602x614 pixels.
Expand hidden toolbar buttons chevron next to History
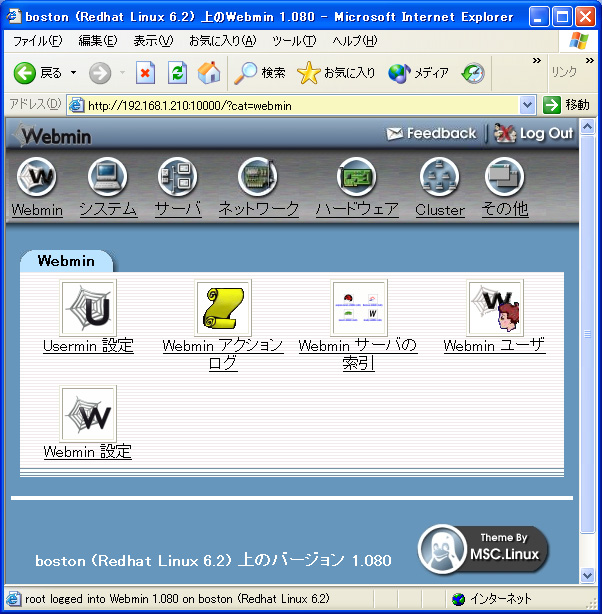click(x=537, y=61)
